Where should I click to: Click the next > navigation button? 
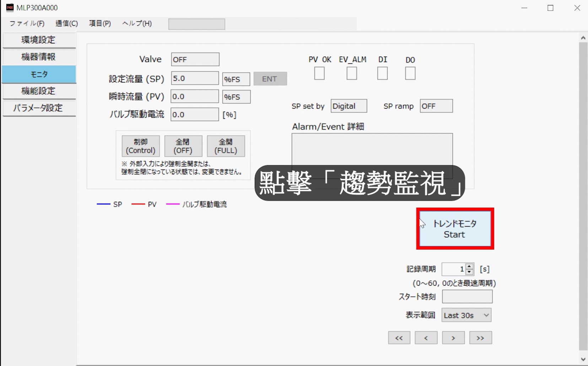pyautogui.click(x=453, y=338)
